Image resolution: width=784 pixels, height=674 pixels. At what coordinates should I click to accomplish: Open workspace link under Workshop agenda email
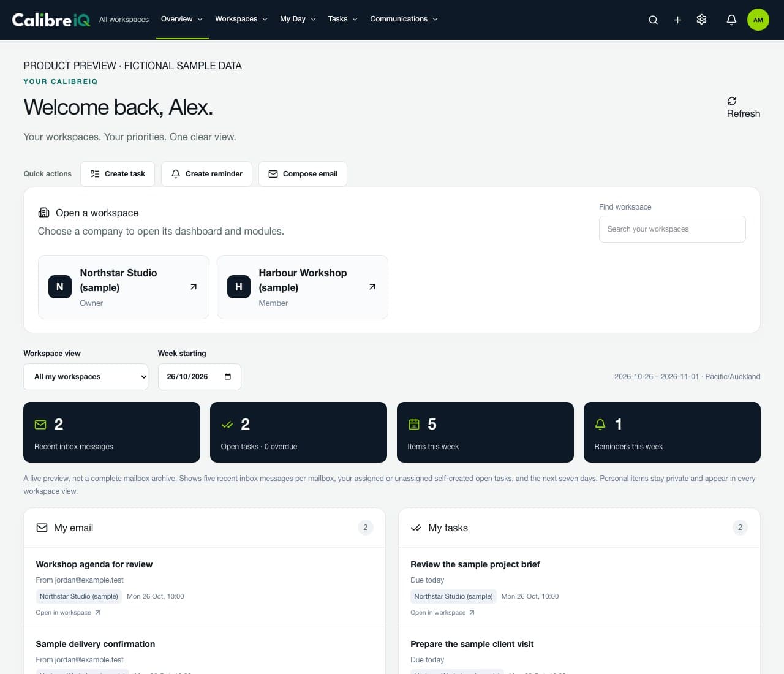tap(68, 612)
